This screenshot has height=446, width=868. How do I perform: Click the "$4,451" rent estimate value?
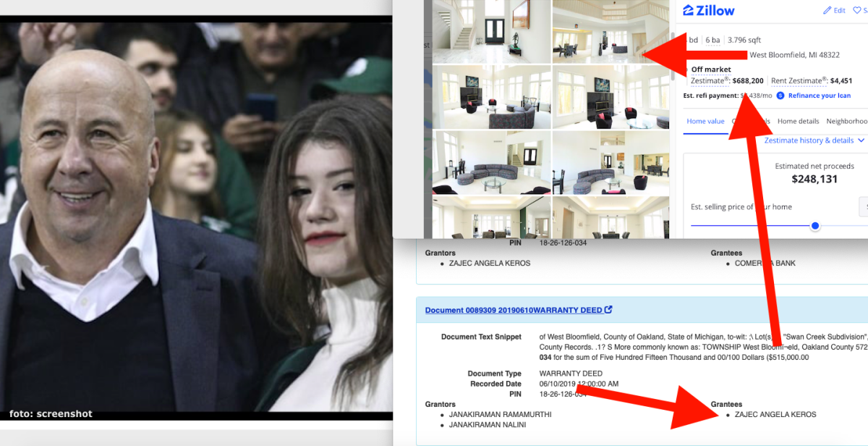841,81
